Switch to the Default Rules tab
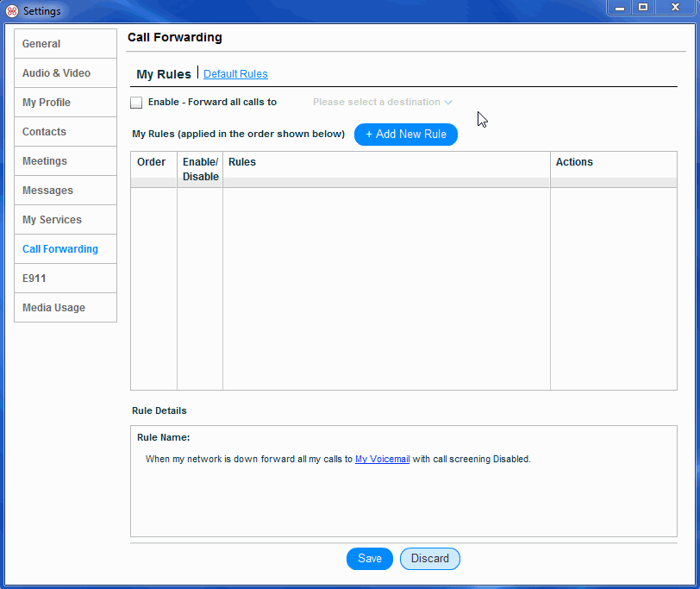 point(235,74)
